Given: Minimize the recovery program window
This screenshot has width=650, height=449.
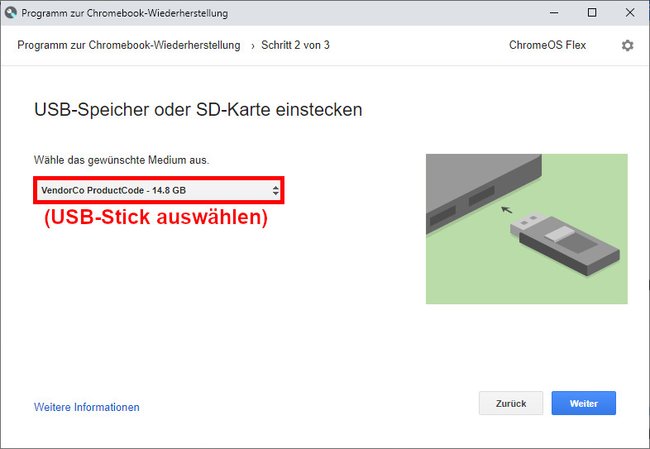Looking at the screenshot, I should (554, 13).
